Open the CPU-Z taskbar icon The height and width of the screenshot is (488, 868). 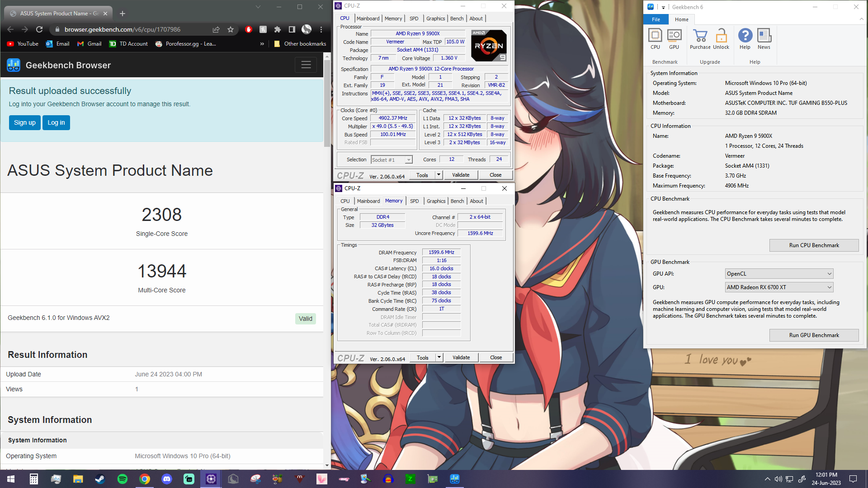point(211,479)
